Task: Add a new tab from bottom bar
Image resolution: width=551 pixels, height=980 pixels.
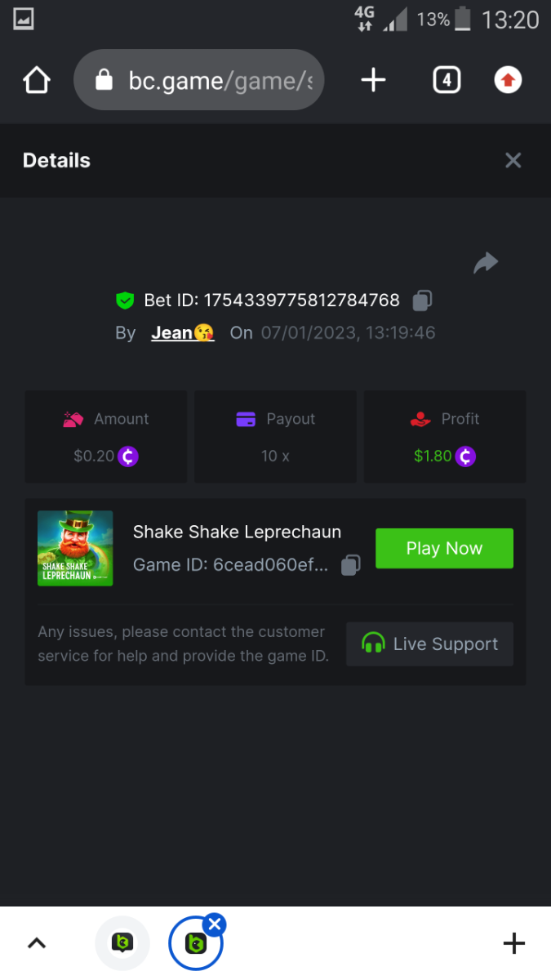Action: (513, 943)
